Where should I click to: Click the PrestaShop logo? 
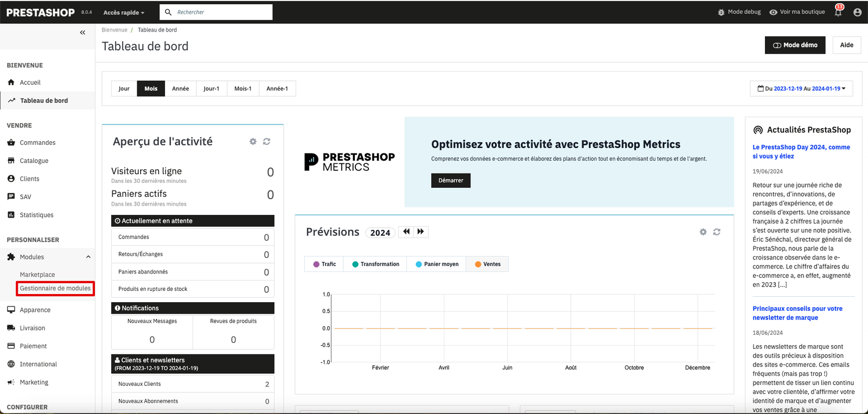tap(41, 12)
